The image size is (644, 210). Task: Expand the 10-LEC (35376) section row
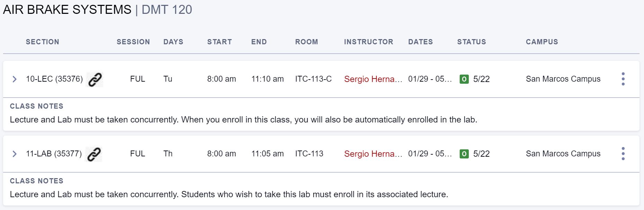(15, 79)
